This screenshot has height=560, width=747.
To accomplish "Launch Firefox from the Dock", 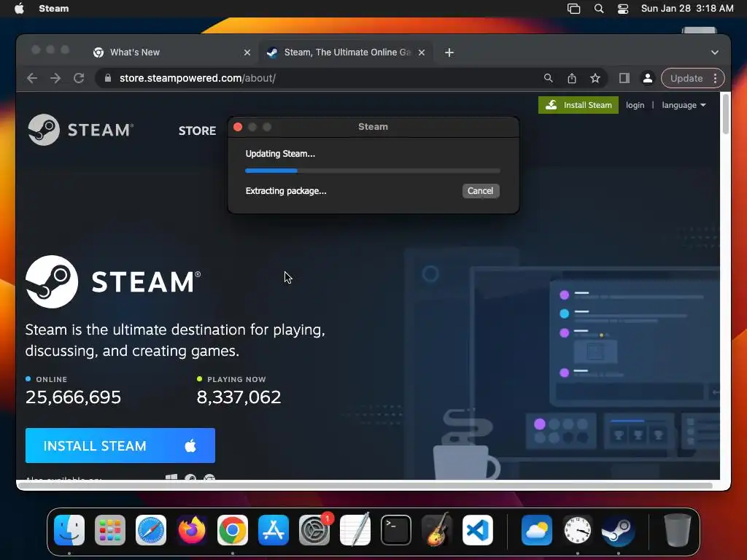I will [192, 530].
